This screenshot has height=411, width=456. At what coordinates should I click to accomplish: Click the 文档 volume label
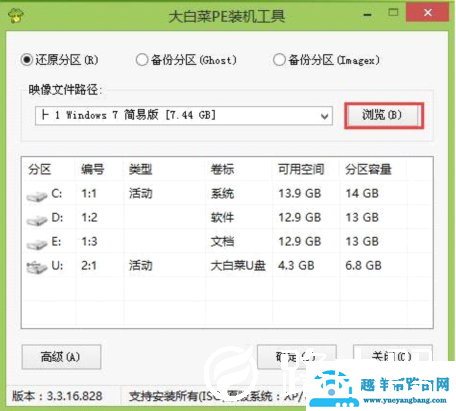[x=222, y=241]
